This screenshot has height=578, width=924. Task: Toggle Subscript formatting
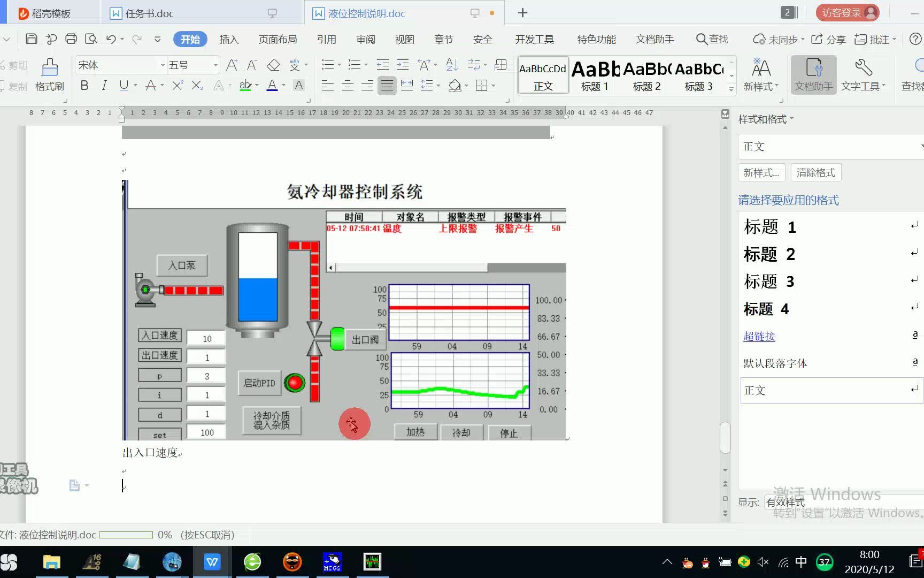pos(197,85)
